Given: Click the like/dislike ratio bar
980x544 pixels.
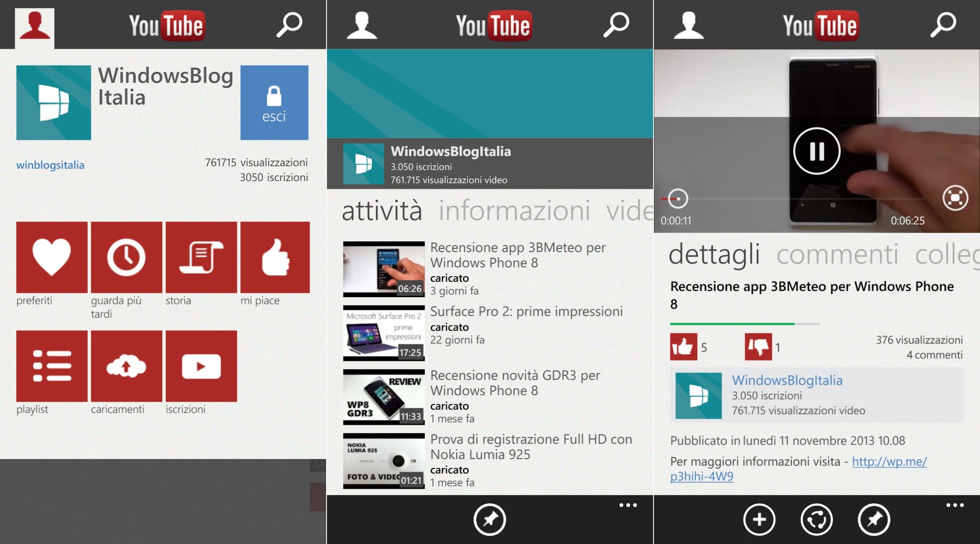Looking at the screenshot, I should tap(745, 324).
